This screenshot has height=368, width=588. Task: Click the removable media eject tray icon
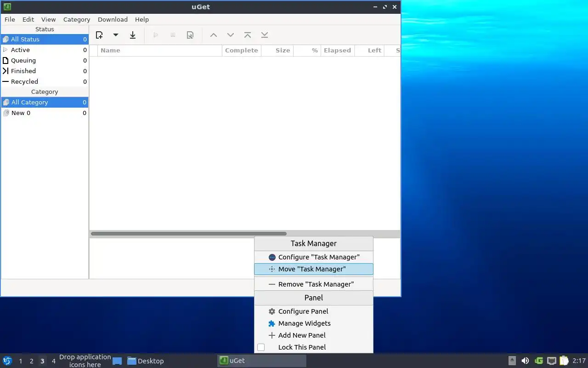[x=512, y=361]
